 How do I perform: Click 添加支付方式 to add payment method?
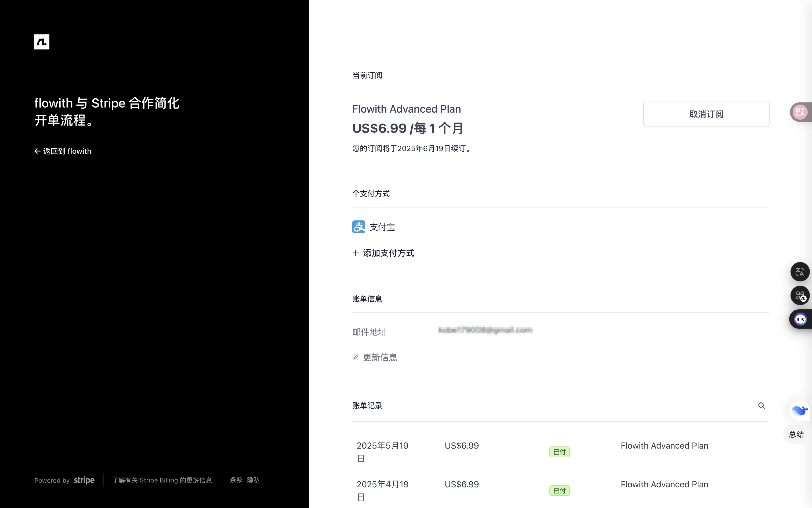389,253
